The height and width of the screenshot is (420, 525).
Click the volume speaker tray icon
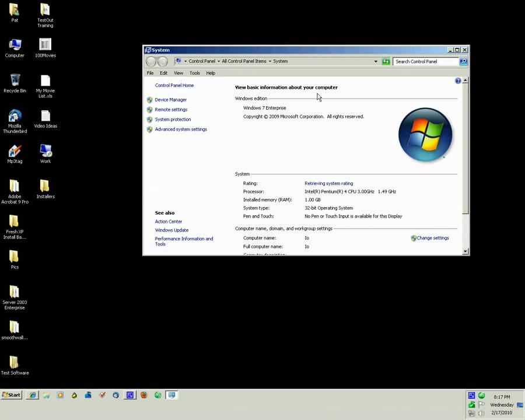[x=481, y=414]
